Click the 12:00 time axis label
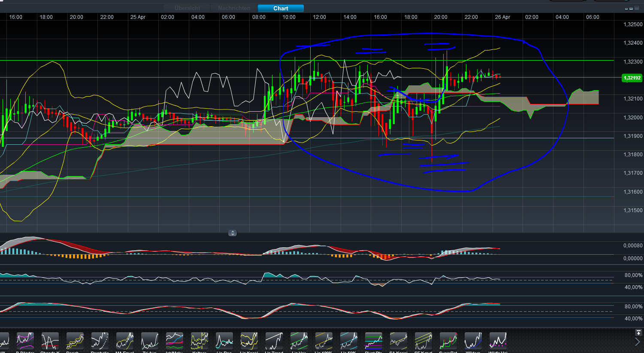This screenshot has width=644, height=353. click(x=319, y=17)
